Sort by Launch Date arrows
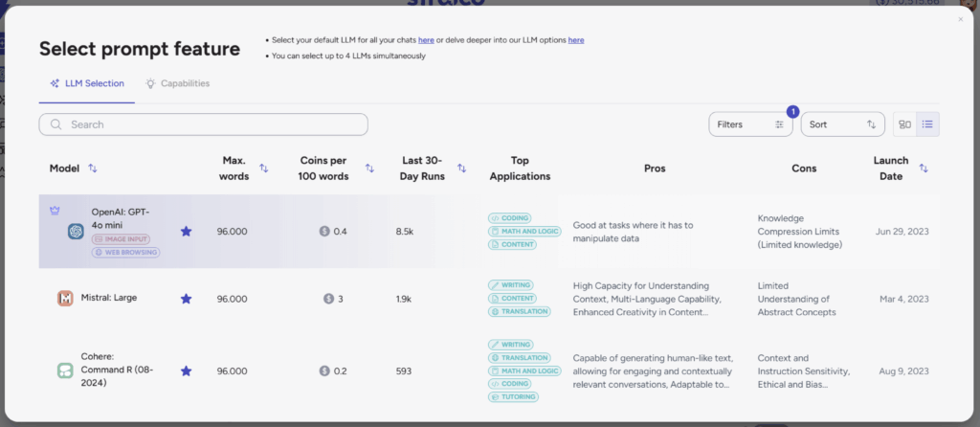The height and width of the screenshot is (427, 980). 924,169
